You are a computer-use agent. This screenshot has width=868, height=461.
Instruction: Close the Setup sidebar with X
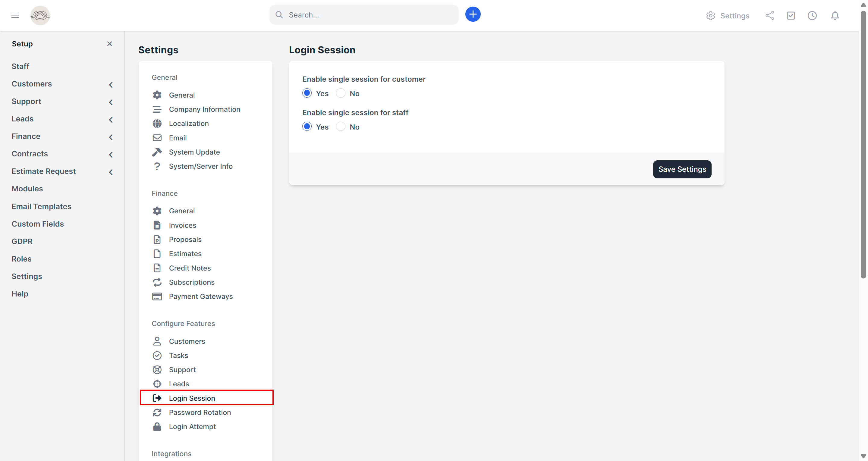[109, 44]
